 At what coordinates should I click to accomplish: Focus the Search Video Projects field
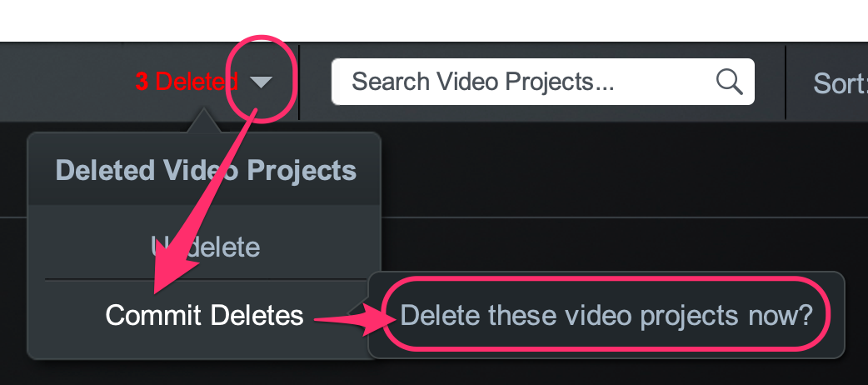tap(525, 82)
